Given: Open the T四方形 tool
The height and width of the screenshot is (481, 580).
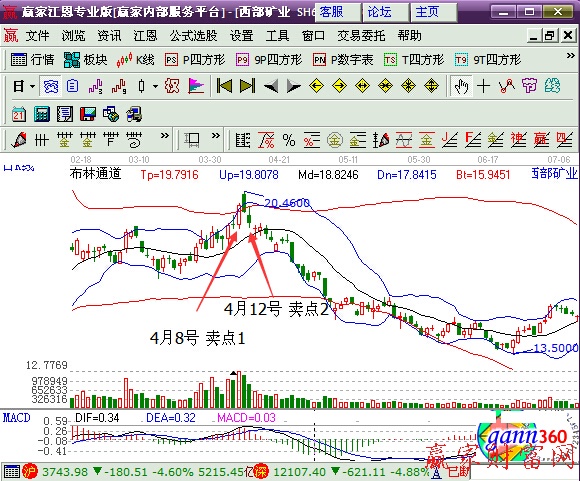Looking at the screenshot, I should [x=414, y=60].
